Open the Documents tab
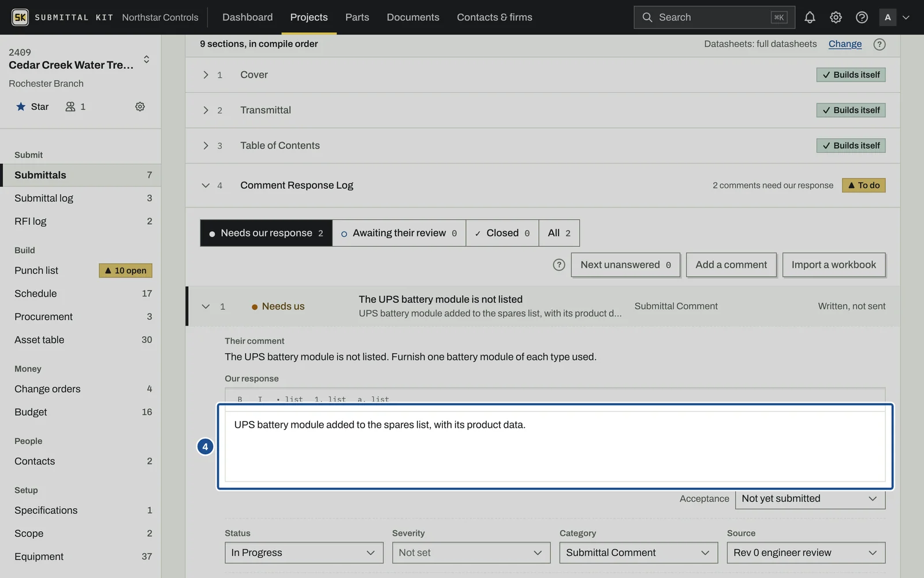 coord(413,17)
